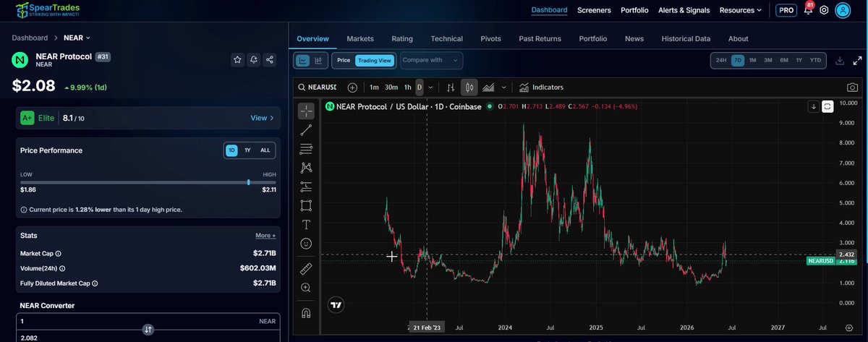Open the notifications bell with 81 badge
Viewport: 868px width, 342px height.
808,10
